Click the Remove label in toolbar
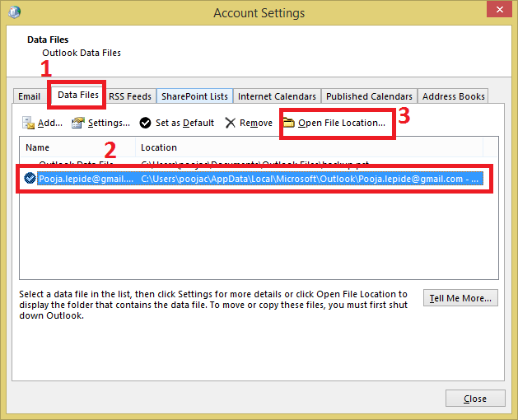Viewport: 518px width, 420px height. [256, 123]
